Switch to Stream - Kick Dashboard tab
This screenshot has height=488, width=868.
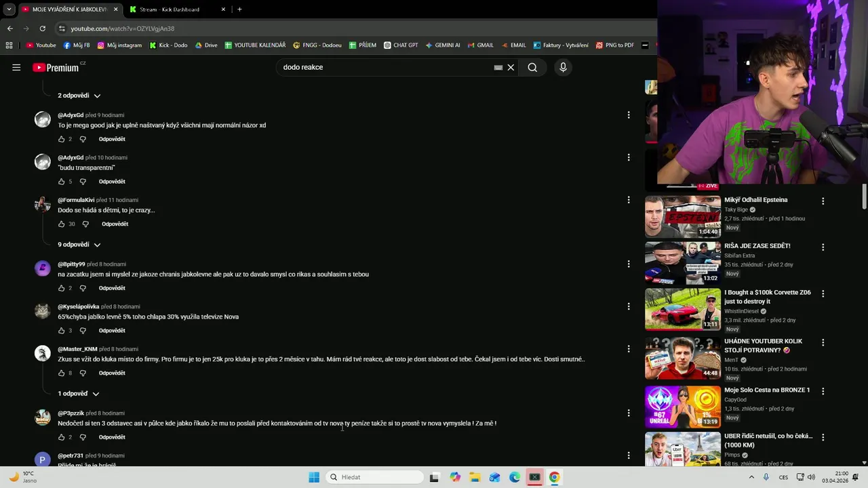coord(178,9)
